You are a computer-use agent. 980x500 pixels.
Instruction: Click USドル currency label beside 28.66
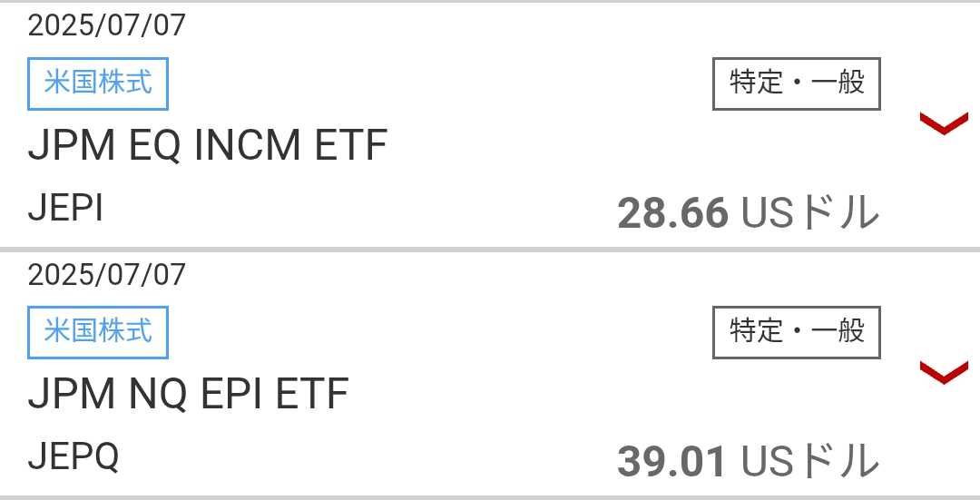pos(810,214)
